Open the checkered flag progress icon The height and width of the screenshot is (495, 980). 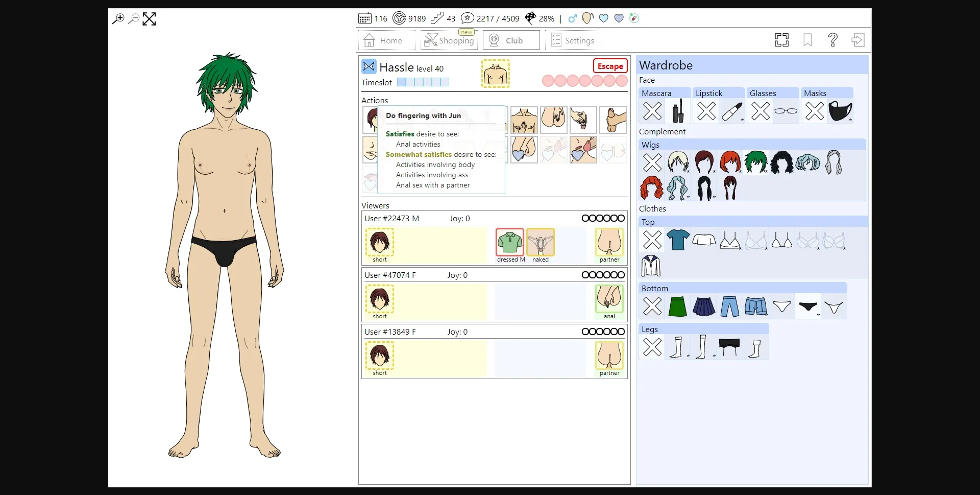coord(531,18)
